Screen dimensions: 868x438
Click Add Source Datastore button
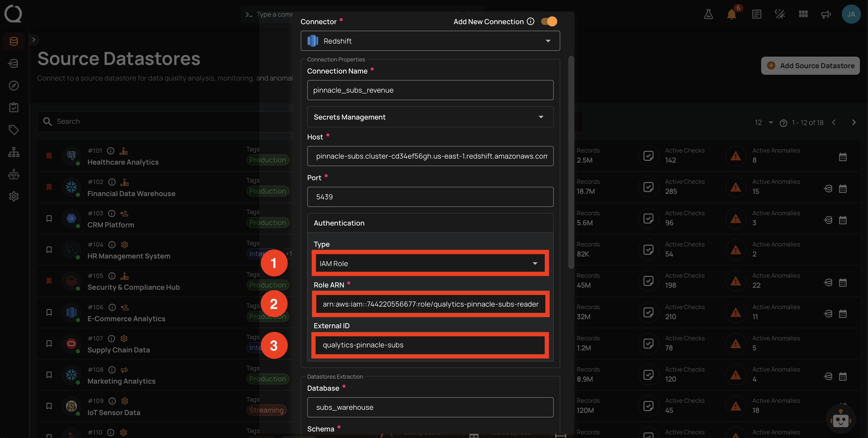click(810, 65)
